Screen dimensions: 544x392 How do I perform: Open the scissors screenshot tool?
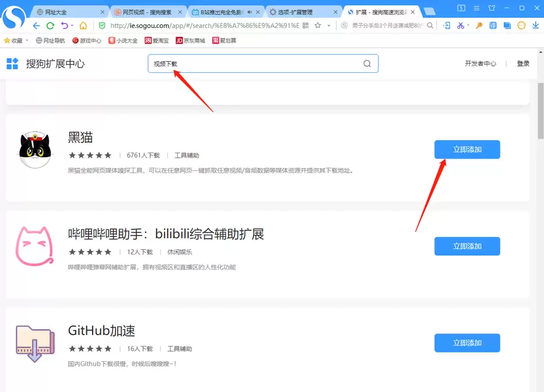461,25
